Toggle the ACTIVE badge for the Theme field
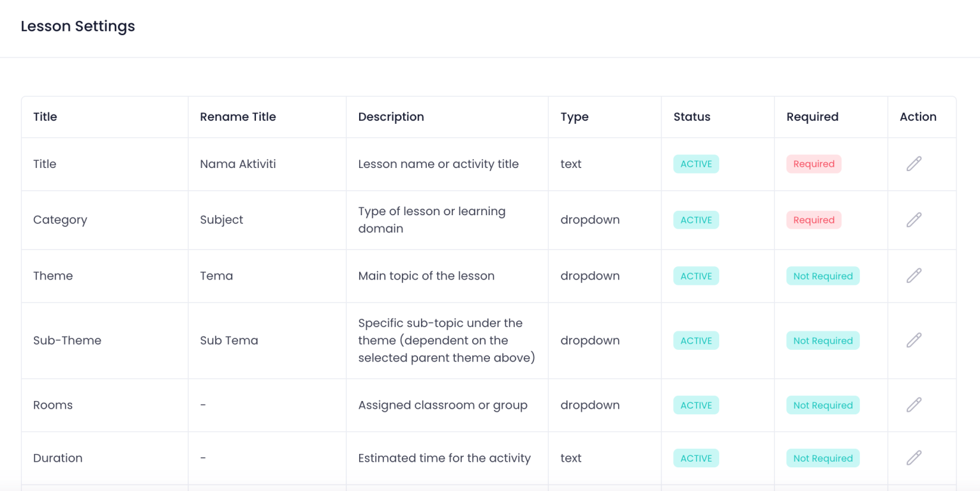This screenshot has width=980, height=491. pos(695,275)
